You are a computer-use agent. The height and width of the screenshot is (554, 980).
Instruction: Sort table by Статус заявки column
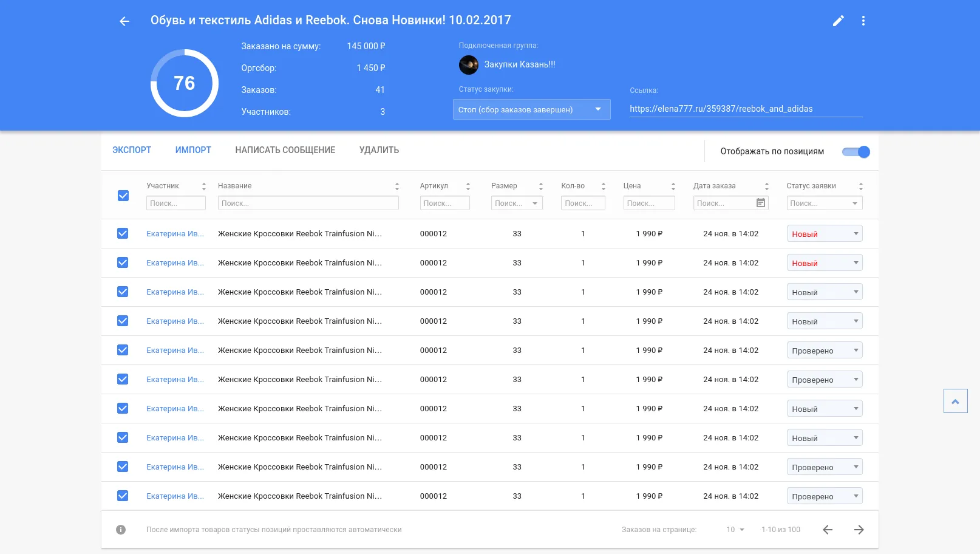click(861, 186)
